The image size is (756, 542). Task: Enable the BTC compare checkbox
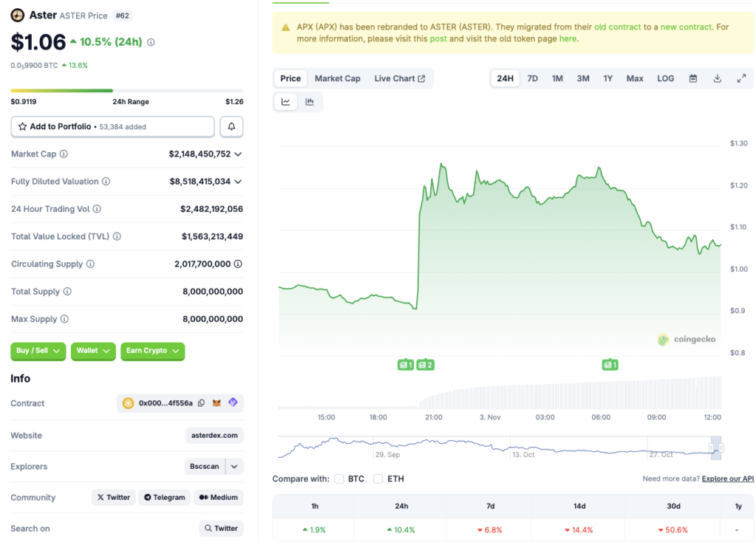tap(339, 478)
